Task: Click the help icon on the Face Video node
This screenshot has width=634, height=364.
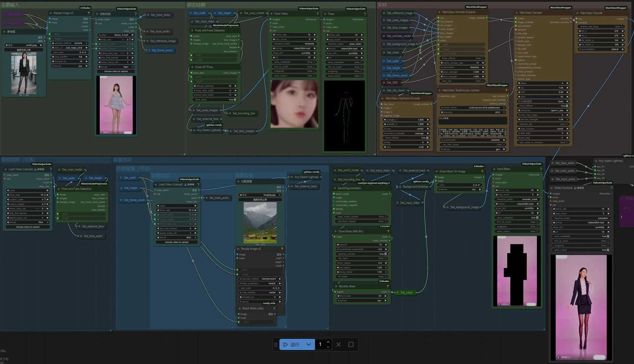Action: coord(317,14)
